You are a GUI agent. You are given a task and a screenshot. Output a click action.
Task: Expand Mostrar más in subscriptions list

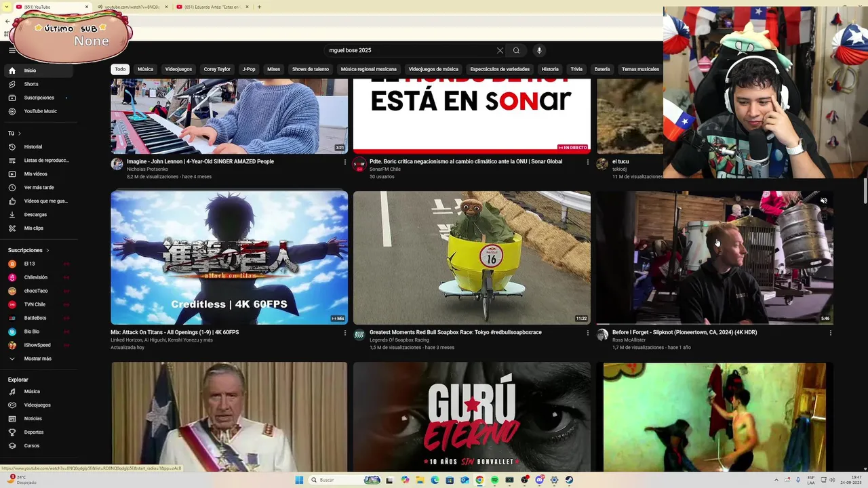tap(37, 359)
